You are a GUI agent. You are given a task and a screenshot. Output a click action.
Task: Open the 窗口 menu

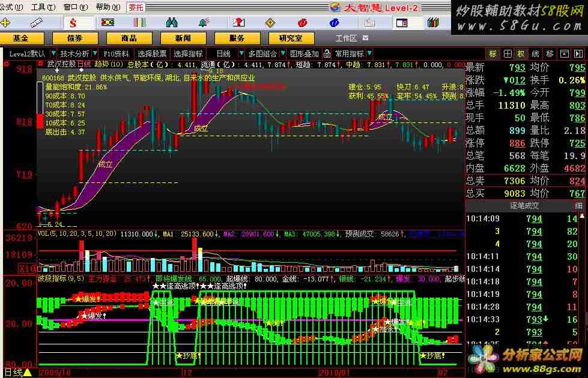coord(75,7)
